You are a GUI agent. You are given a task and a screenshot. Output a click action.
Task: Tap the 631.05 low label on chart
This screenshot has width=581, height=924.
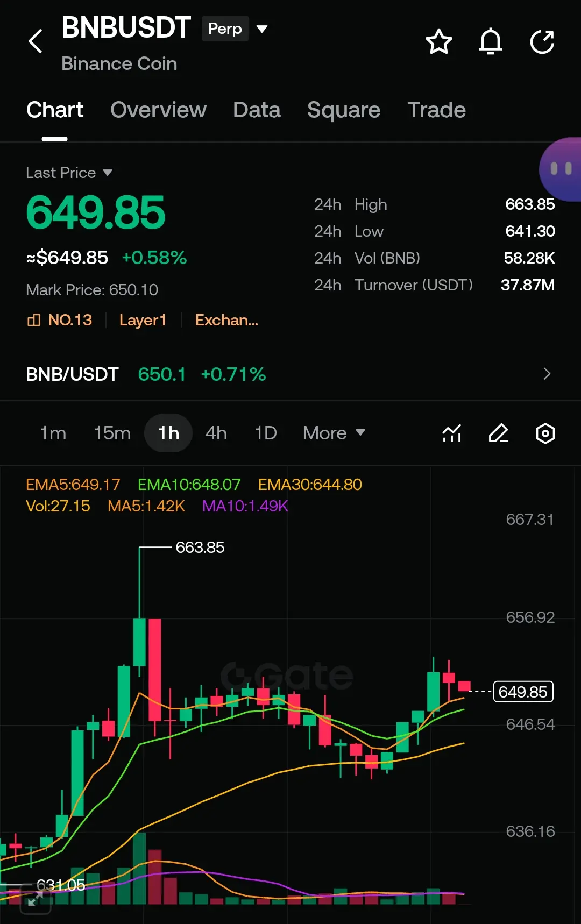61,885
